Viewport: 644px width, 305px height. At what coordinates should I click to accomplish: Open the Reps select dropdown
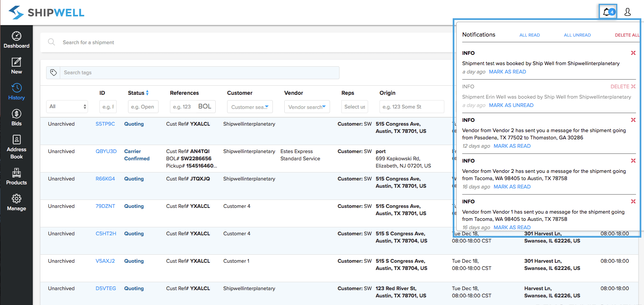[x=355, y=107]
